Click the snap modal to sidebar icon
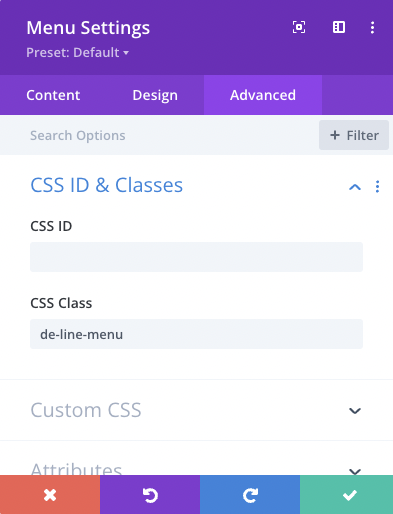The image size is (393, 514). click(x=339, y=27)
